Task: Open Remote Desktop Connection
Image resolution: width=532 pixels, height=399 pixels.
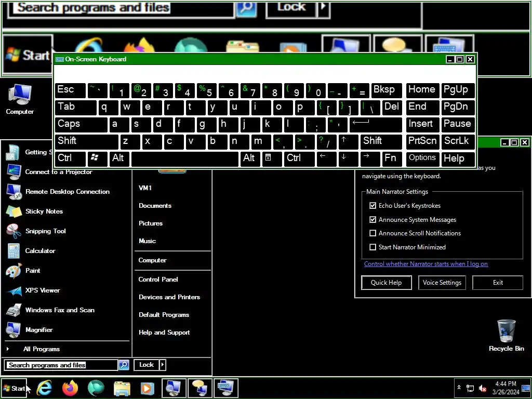Action: click(67, 192)
